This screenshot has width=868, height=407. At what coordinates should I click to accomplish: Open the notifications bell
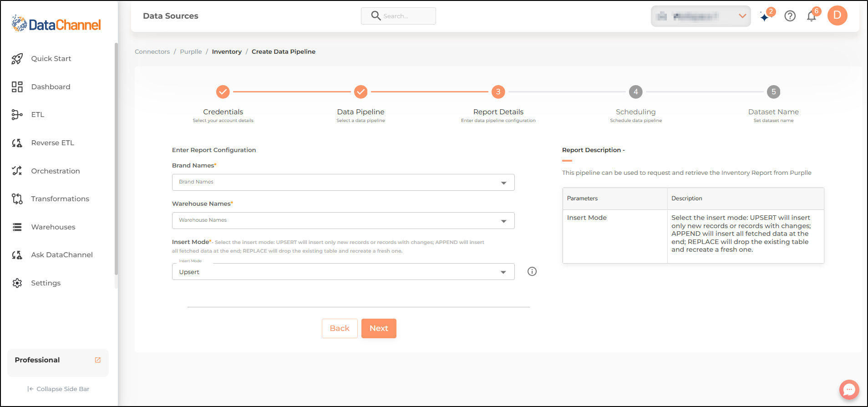[x=812, y=16]
